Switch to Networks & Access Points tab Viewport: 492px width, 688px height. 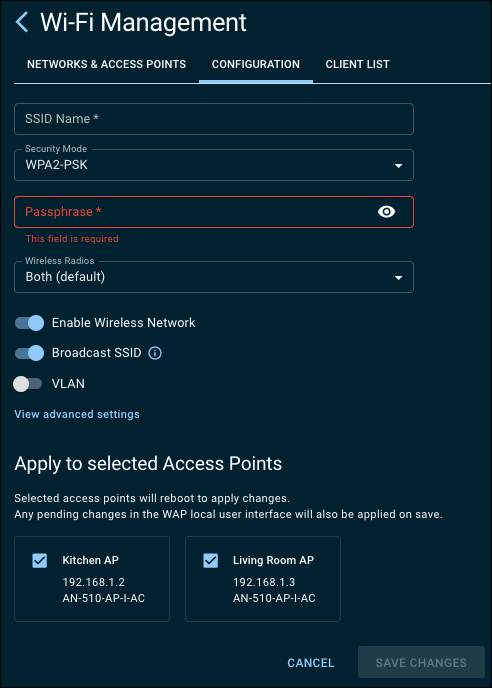[107, 64]
